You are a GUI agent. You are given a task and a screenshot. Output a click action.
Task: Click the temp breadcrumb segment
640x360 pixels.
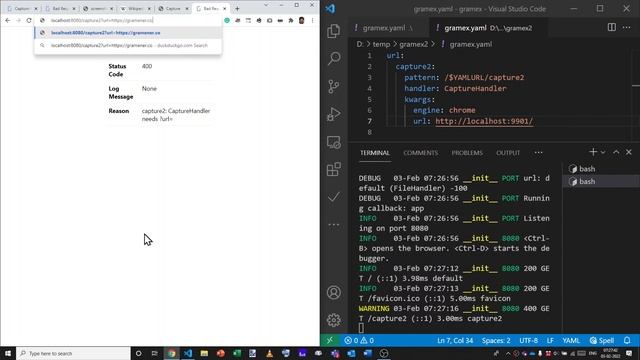[x=381, y=44]
